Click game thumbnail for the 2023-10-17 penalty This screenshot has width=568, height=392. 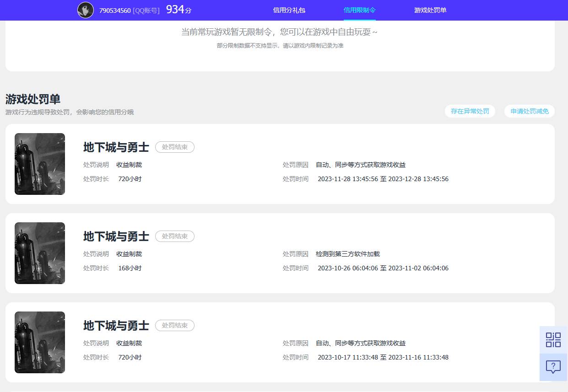click(x=40, y=342)
